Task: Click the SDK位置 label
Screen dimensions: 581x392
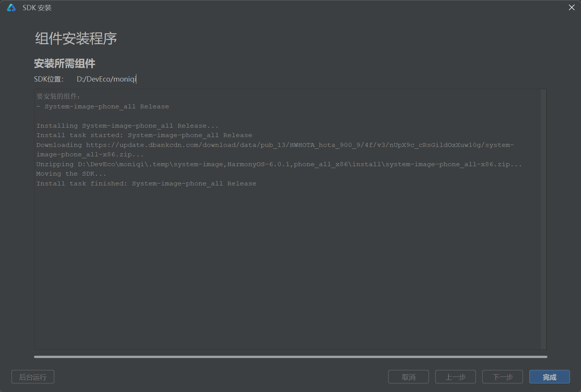Action: tap(49, 79)
